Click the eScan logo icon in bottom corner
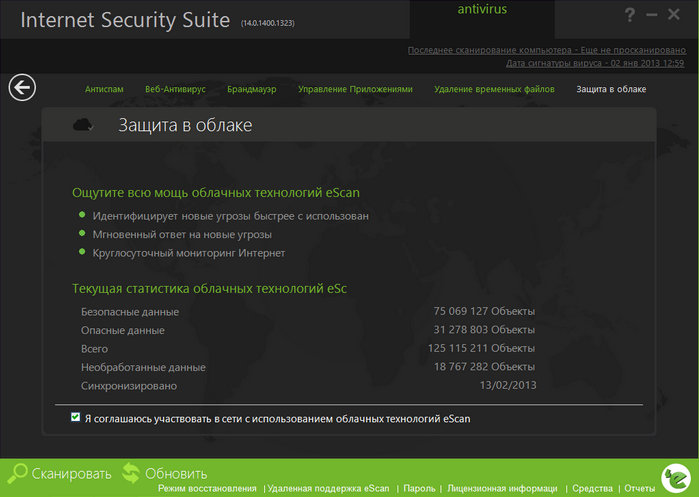The width and height of the screenshot is (699, 497). (x=675, y=478)
